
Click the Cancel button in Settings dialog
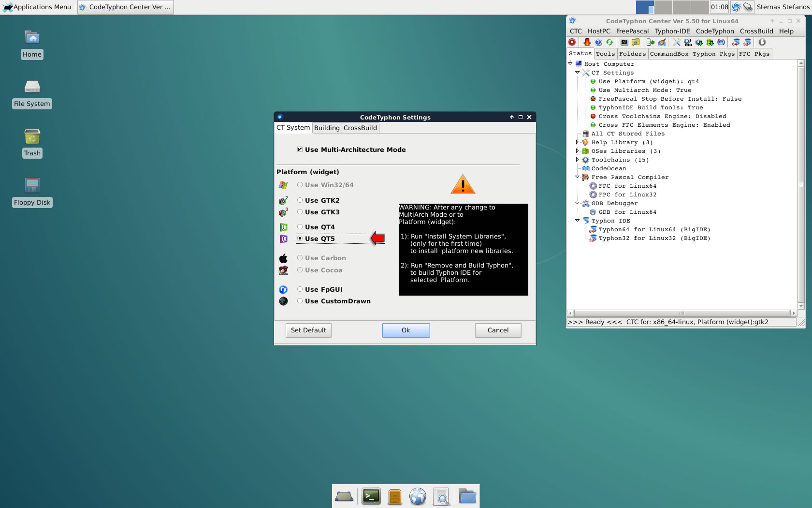[x=498, y=330]
